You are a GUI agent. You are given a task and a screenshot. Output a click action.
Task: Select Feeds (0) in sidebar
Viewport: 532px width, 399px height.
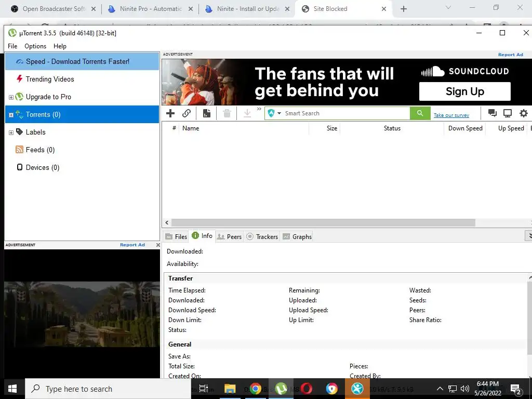pyautogui.click(x=82, y=150)
